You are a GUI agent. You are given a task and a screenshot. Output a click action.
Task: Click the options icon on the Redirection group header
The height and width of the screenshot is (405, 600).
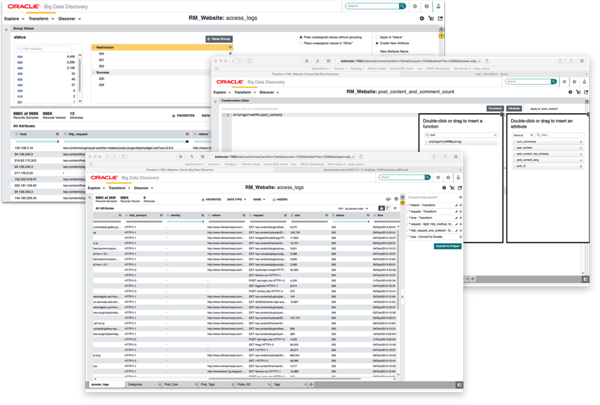pos(230,47)
